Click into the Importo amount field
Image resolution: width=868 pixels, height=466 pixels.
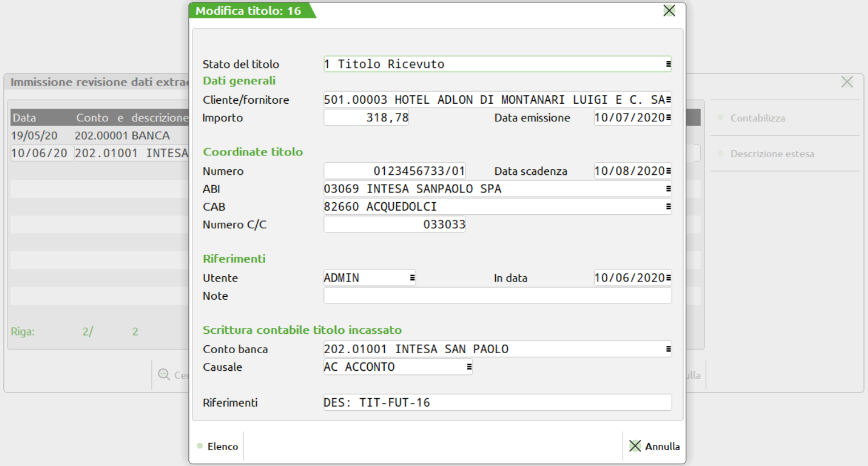[x=366, y=118]
